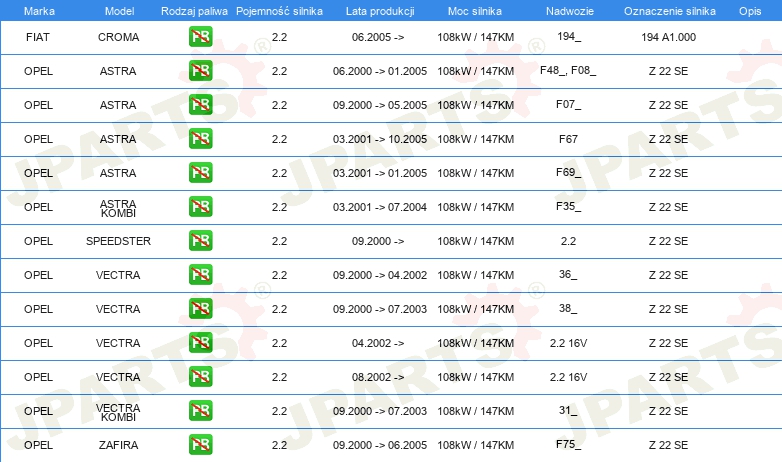Click fuel icon in SPEEDSTER row
782x462 pixels.
[x=200, y=240]
